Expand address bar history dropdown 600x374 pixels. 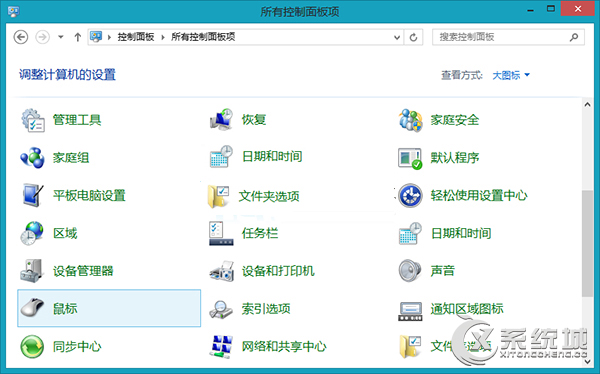397,37
